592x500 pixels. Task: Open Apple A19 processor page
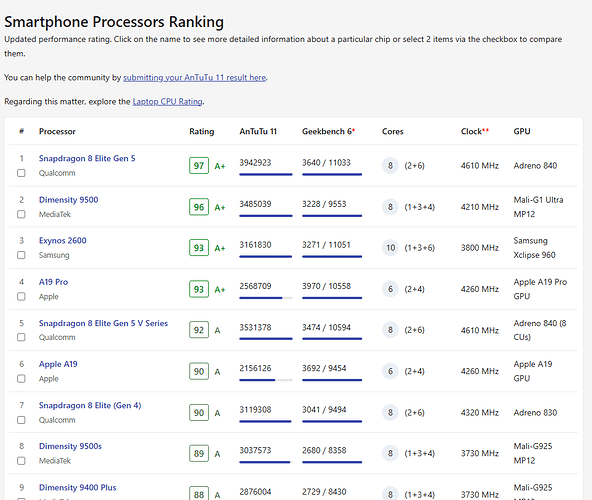(x=58, y=364)
